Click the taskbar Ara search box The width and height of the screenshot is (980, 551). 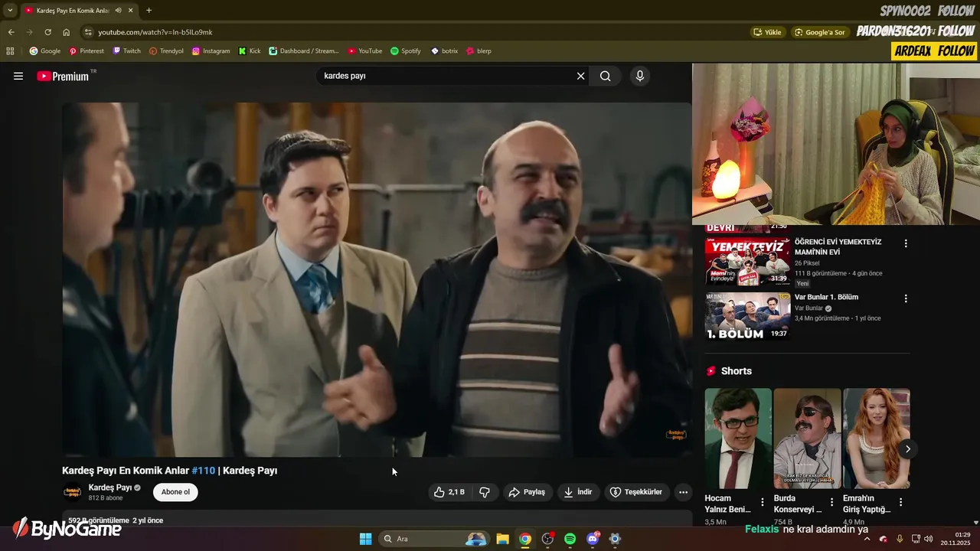[x=434, y=539]
